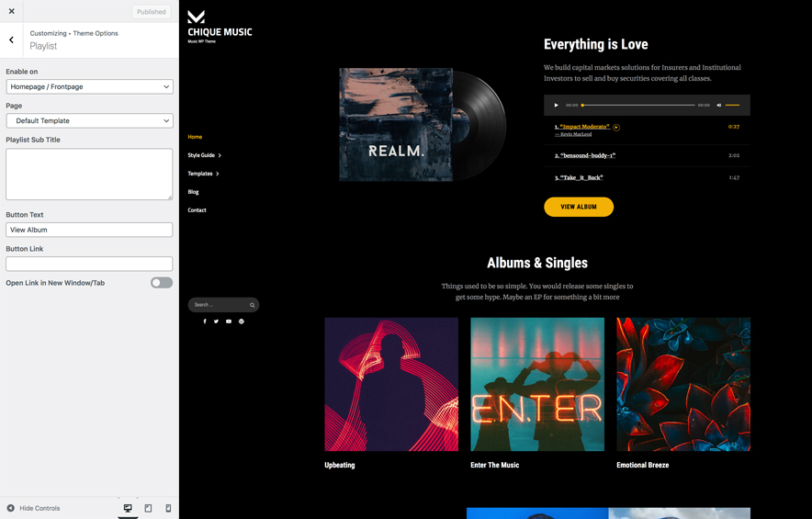812x519 pixels.
Task: Click the View Album button
Action: click(x=579, y=207)
